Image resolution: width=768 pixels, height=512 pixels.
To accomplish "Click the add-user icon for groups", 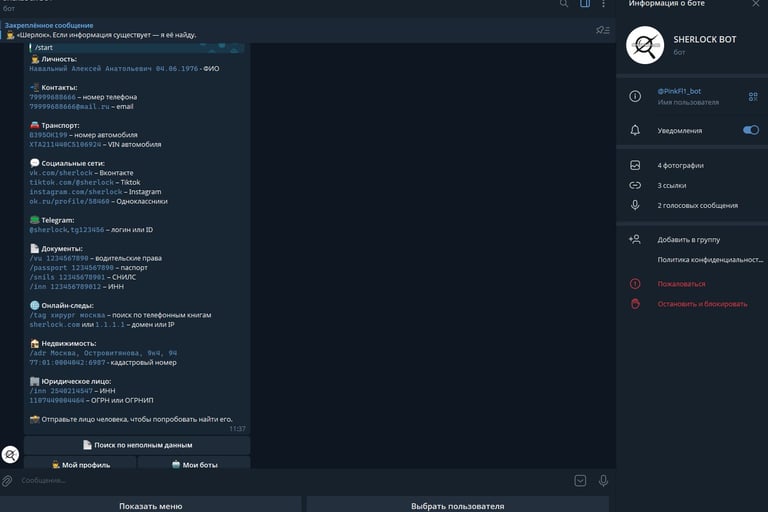I will pyautogui.click(x=635, y=239).
